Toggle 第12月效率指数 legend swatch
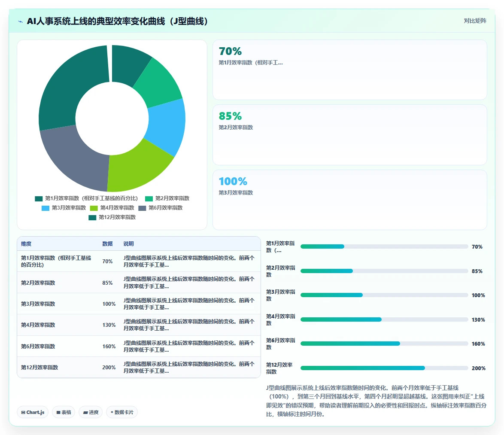504x435 pixels. (92, 218)
